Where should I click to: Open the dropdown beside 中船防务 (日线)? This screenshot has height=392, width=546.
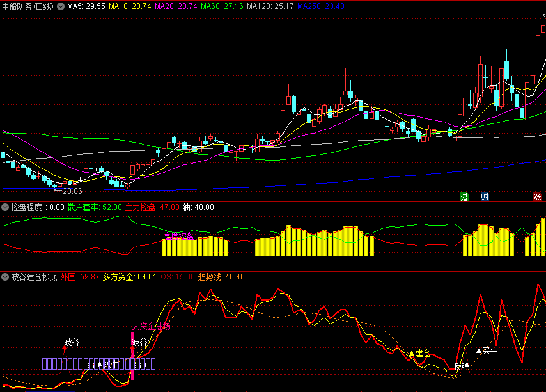point(61,6)
